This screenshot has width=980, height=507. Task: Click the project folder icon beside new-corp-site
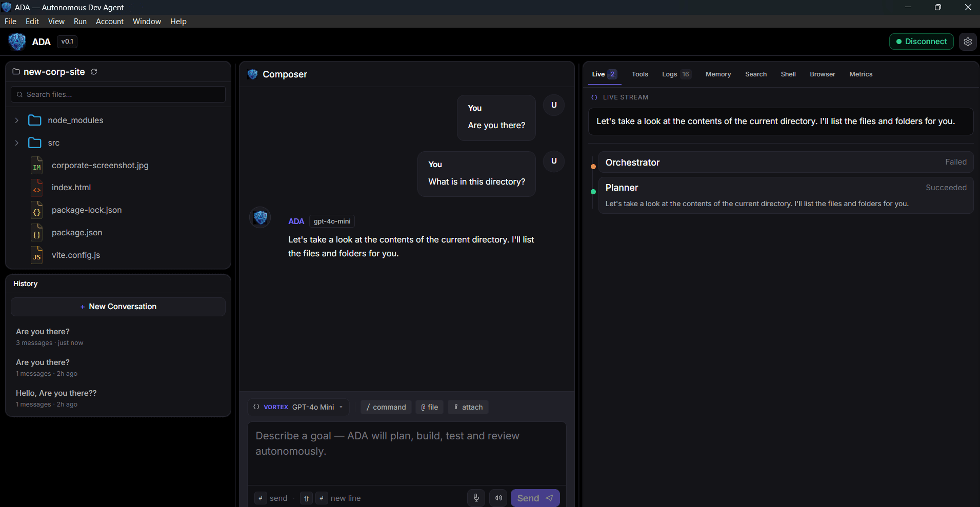pos(16,72)
